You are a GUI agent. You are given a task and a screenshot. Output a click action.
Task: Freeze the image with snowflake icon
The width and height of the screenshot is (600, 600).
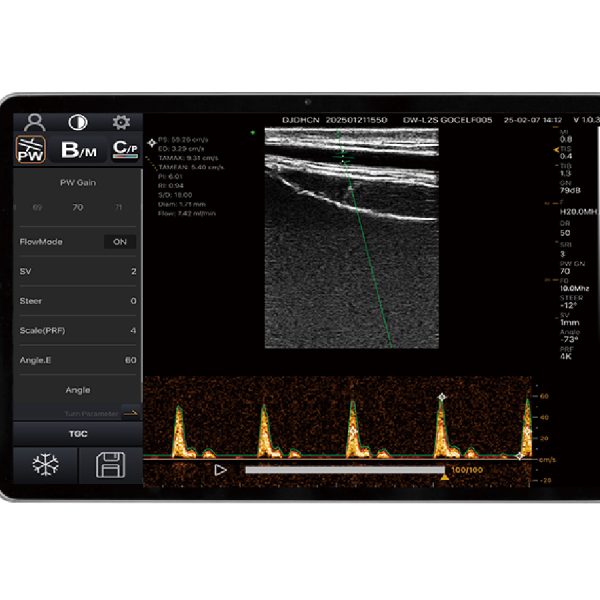coord(44,466)
